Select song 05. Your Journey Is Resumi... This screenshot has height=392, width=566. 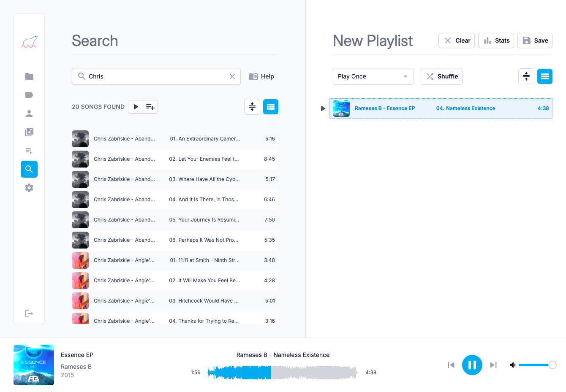click(x=175, y=220)
